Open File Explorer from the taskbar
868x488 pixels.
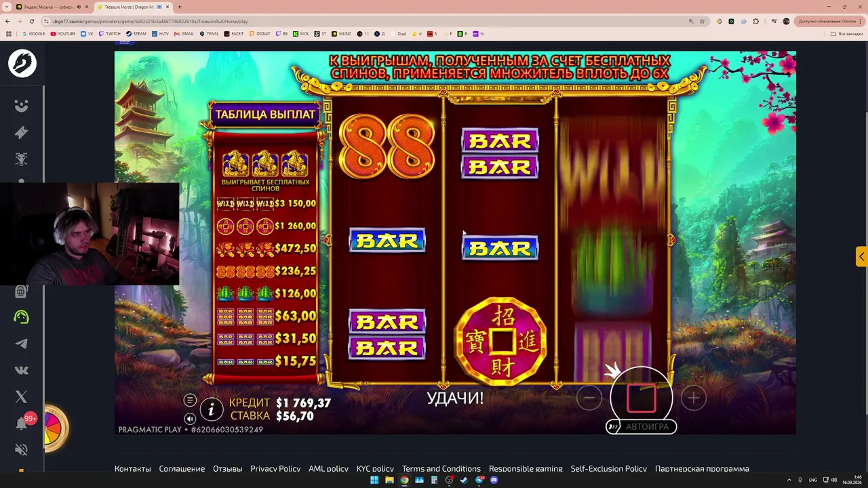point(389,480)
